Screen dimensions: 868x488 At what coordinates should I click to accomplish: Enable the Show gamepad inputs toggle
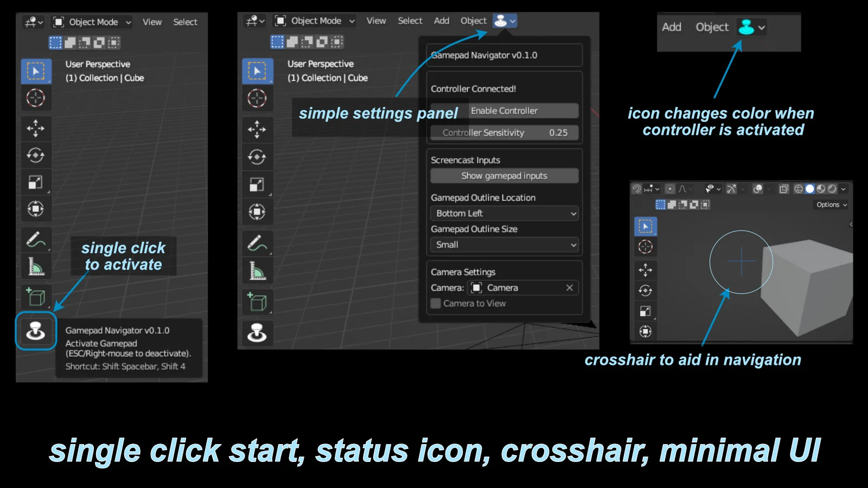pyautogui.click(x=503, y=175)
